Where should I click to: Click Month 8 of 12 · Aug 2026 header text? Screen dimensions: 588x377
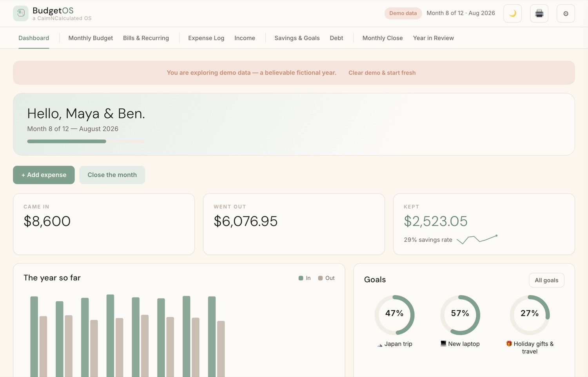pyautogui.click(x=461, y=13)
